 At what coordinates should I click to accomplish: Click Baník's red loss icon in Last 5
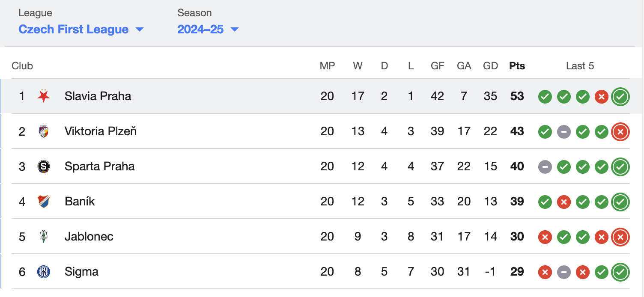pos(563,202)
